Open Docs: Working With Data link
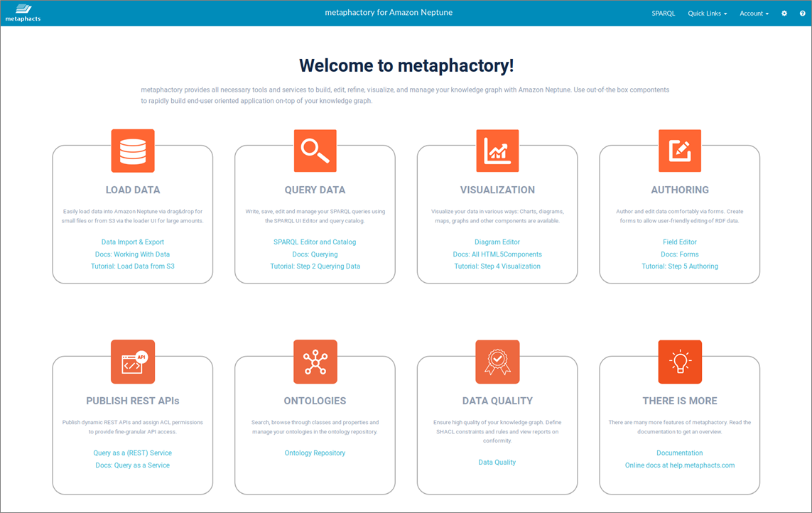Screen dimensions: 812x513 click(133, 254)
